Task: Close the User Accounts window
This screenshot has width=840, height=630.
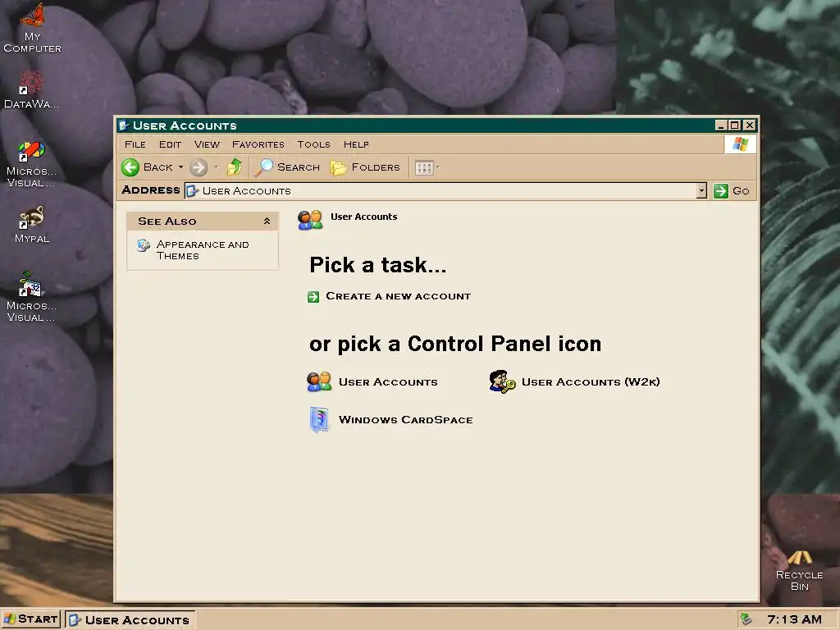Action: (x=750, y=126)
